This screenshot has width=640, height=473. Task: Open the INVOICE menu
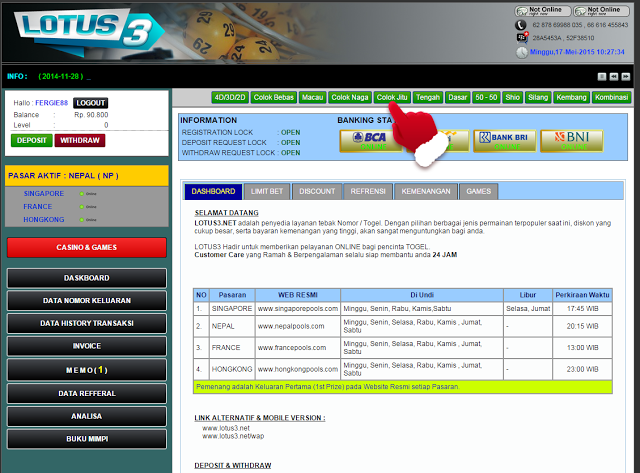pyautogui.click(x=87, y=346)
